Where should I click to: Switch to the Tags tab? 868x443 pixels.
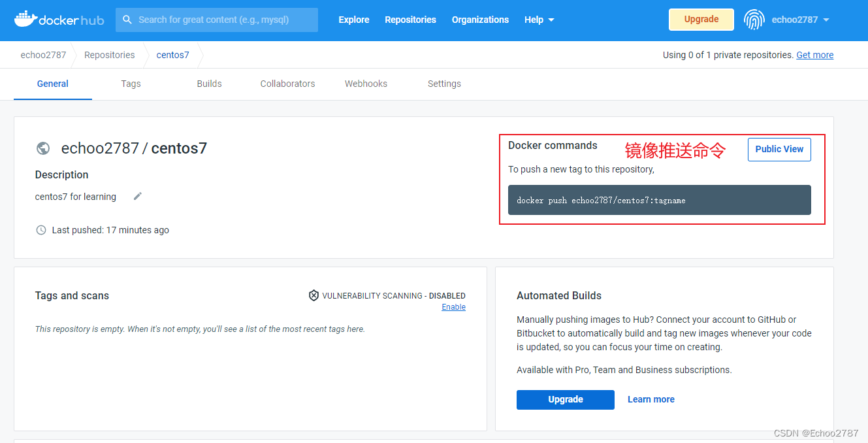[x=131, y=84]
